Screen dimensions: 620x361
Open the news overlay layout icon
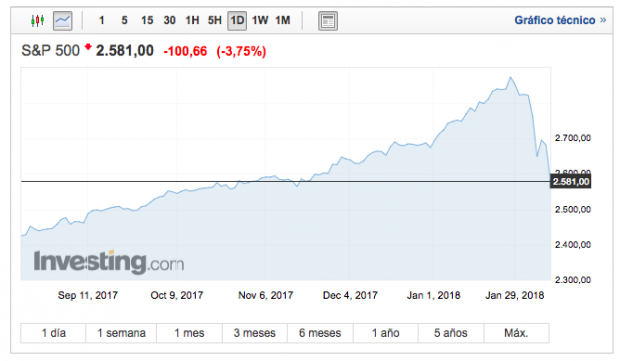328,21
